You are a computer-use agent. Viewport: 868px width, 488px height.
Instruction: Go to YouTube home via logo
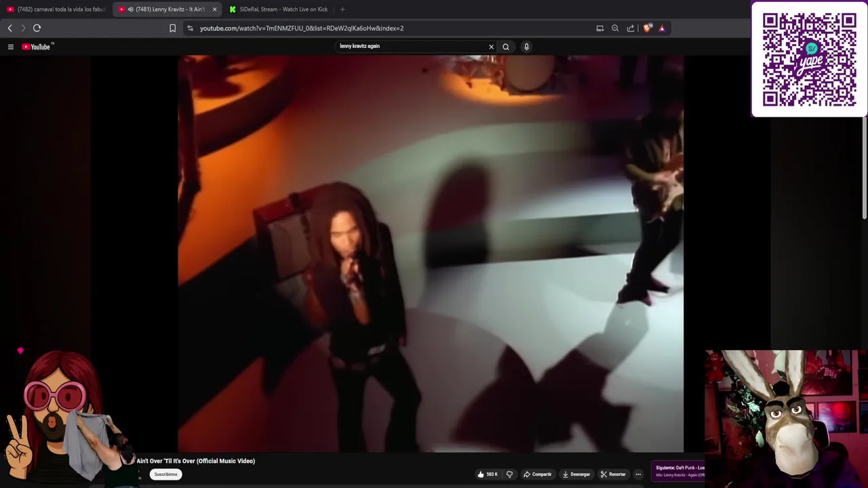(x=37, y=47)
